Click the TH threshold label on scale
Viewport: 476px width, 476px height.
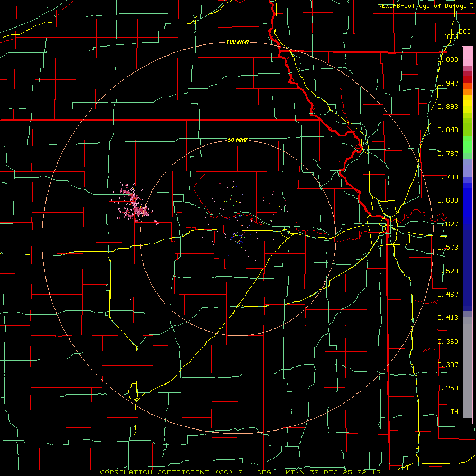[x=454, y=412]
